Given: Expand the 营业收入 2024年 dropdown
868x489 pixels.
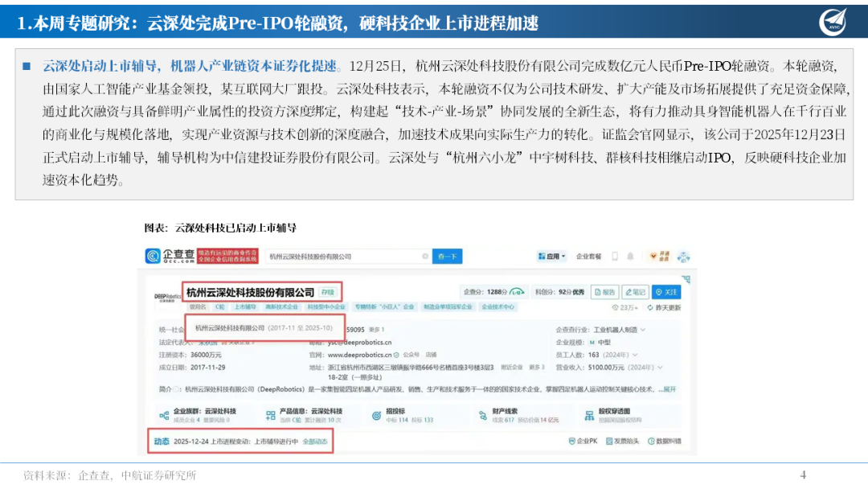Looking at the screenshot, I should click(x=661, y=368).
